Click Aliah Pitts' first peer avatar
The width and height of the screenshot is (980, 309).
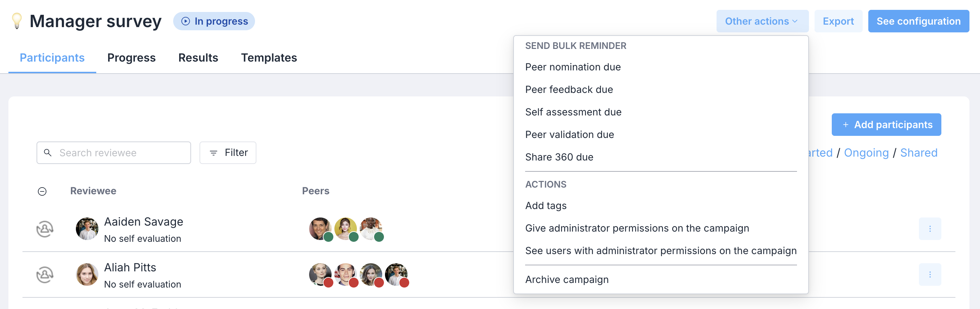[320, 274]
